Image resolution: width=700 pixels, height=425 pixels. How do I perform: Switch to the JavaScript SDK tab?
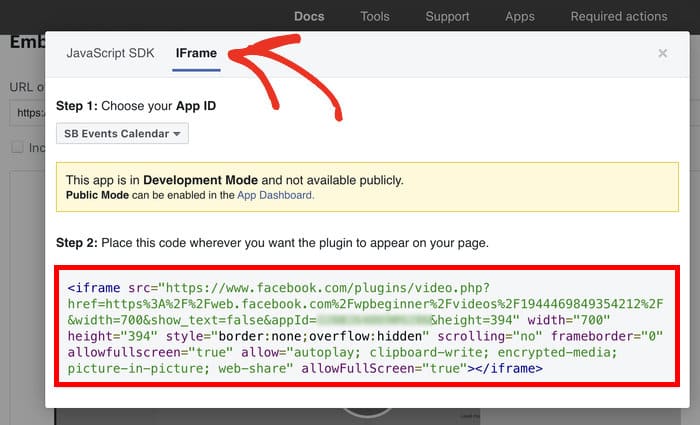(110, 53)
